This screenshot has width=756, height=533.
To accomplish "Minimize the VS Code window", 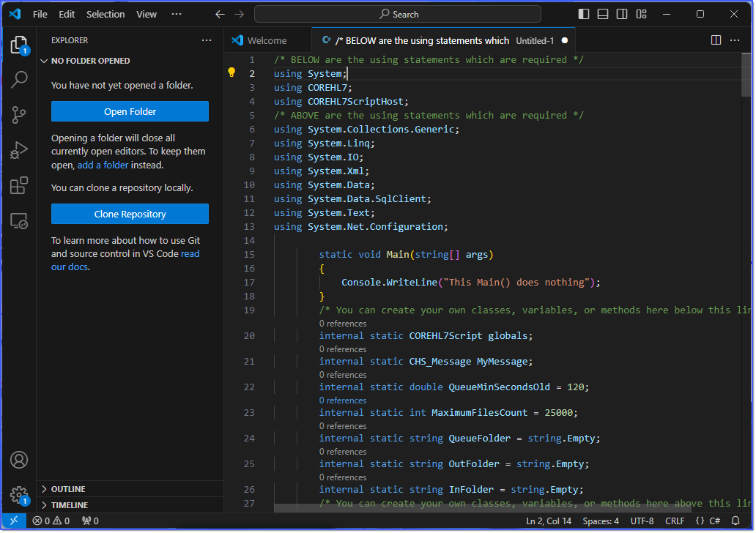I will 667,14.
